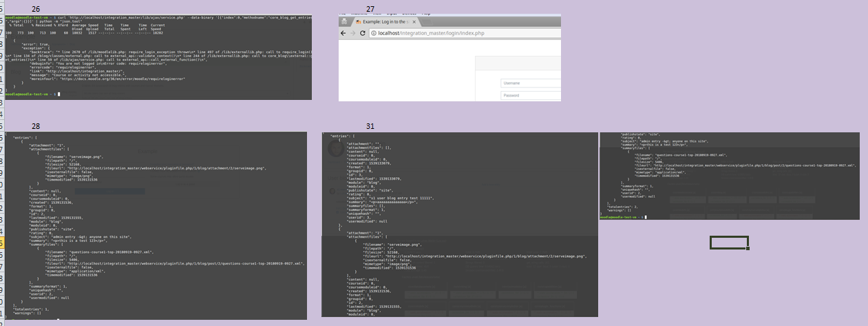Click the questions-course1-top xml filename in image 28
Screen dimensions: 868x326
tap(100, 252)
